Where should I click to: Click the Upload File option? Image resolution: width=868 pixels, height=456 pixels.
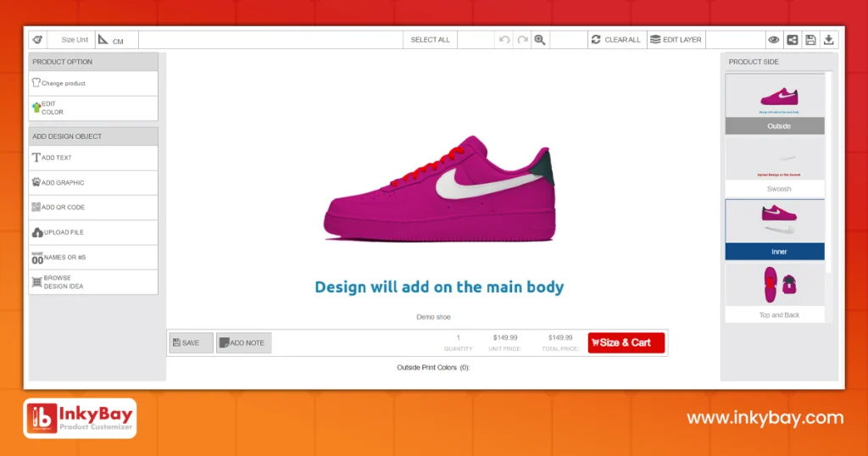[93, 232]
